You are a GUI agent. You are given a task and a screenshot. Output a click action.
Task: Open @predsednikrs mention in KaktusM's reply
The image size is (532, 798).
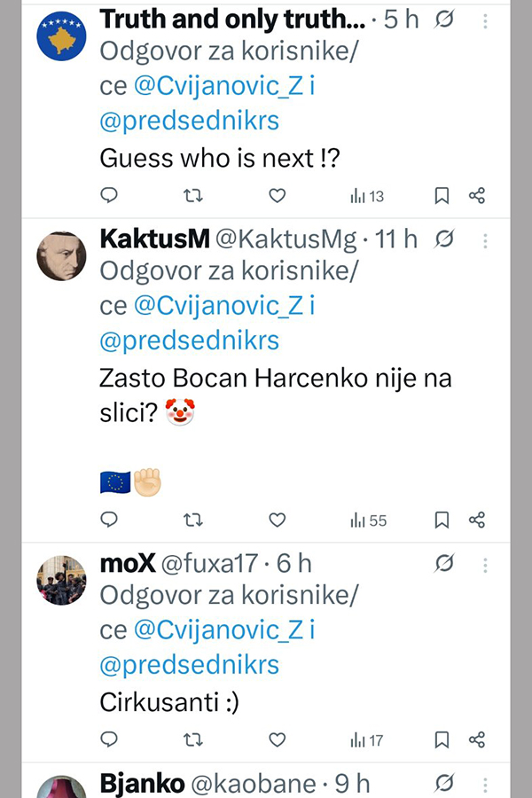tap(190, 340)
